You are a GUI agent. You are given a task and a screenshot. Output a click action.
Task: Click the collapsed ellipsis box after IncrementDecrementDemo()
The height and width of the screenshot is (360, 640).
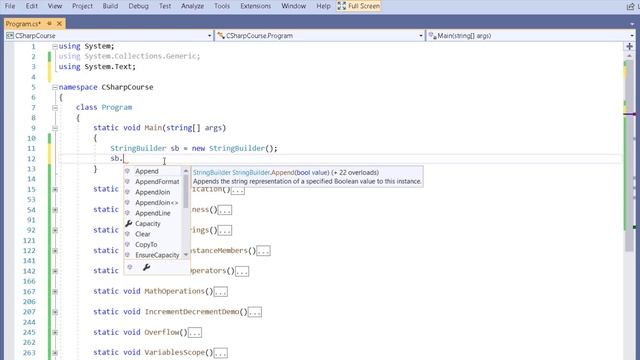(x=255, y=312)
